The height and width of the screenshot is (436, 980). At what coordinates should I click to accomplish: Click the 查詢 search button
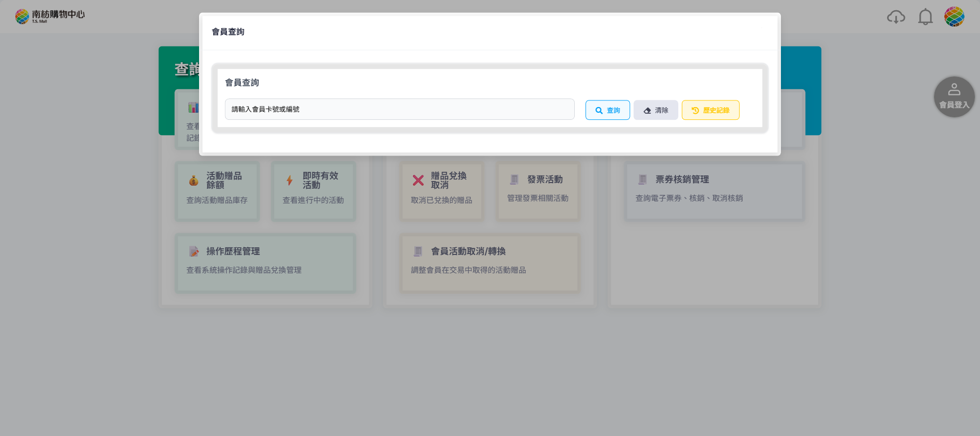(607, 110)
